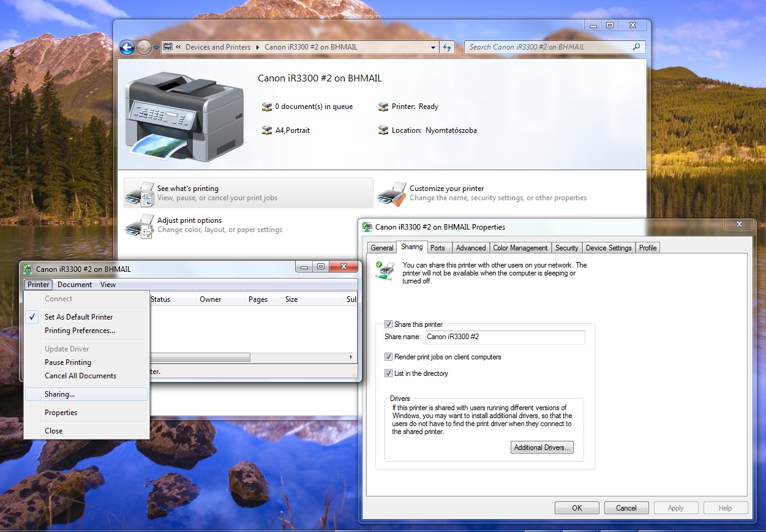Viewport: 766px width, 532px height.
Task: Choose Properties from the Printer menu
Action: point(86,413)
